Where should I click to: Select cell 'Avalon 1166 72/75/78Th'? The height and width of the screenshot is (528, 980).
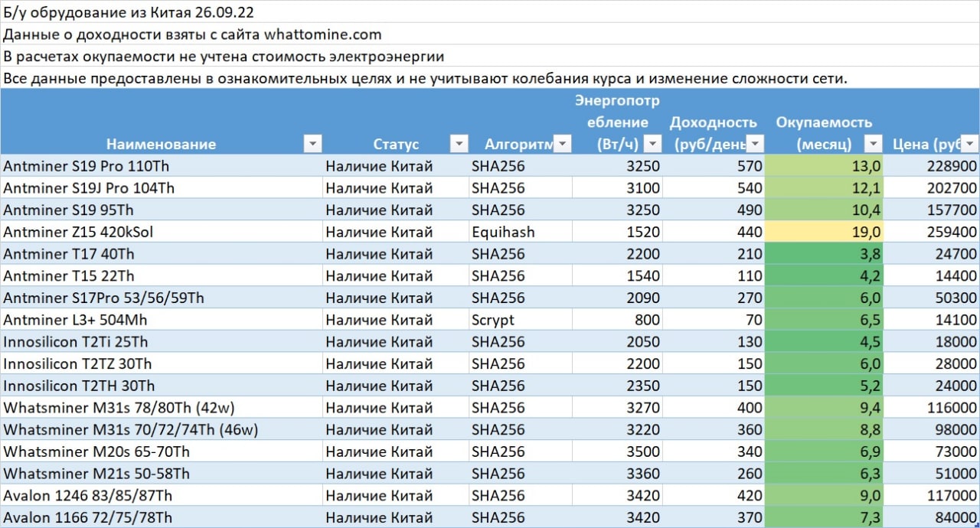click(161, 517)
